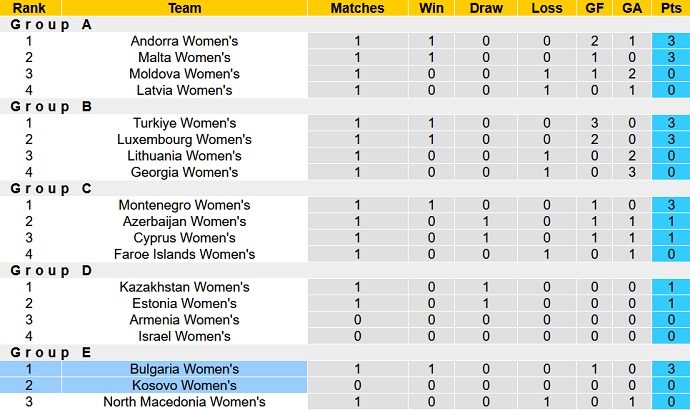Image resolution: width=690 pixels, height=410 pixels.
Task: Click the North Macedonia Women's team name
Action: click(184, 402)
